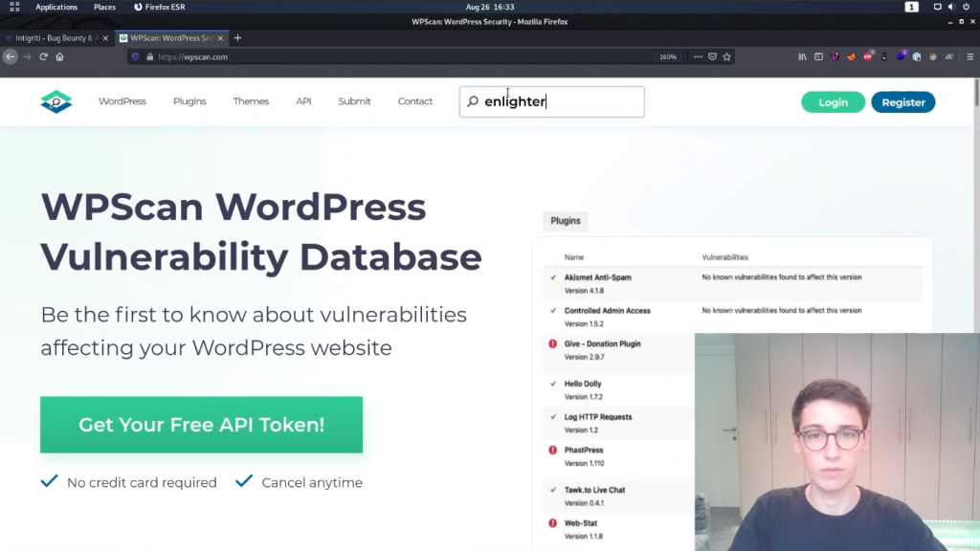Screen dimensions: 980x551
Task: Open the activities grid icon in the top panel
Action: (x=14, y=7)
